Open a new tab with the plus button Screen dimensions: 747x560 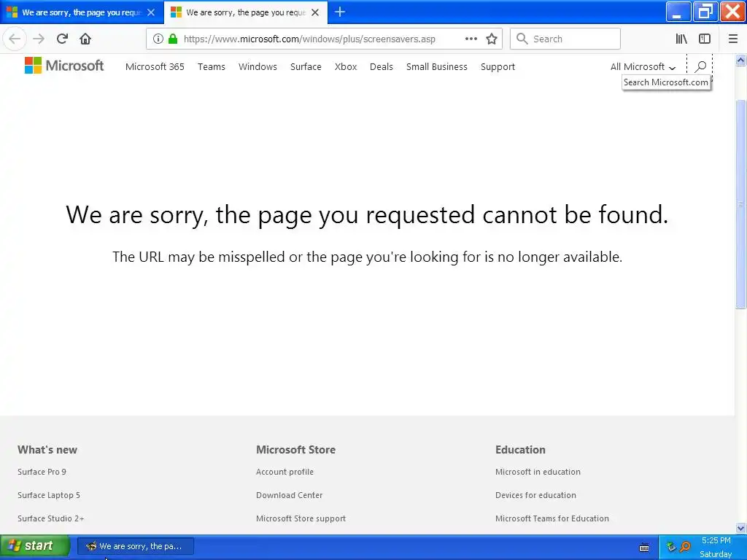point(340,12)
